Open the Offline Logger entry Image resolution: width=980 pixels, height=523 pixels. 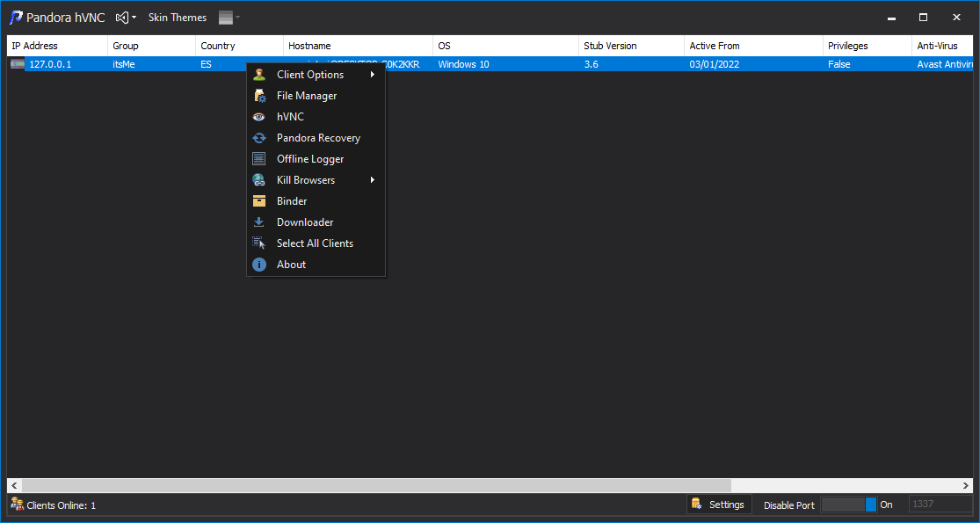[316, 159]
